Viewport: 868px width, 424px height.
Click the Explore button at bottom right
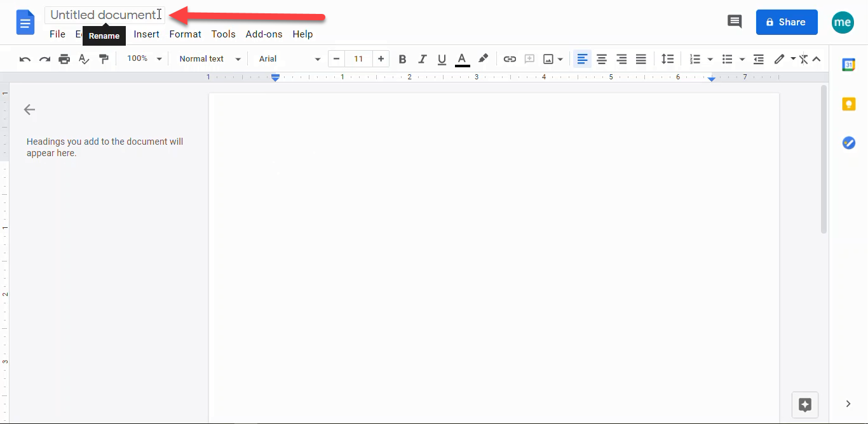(804, 404)
